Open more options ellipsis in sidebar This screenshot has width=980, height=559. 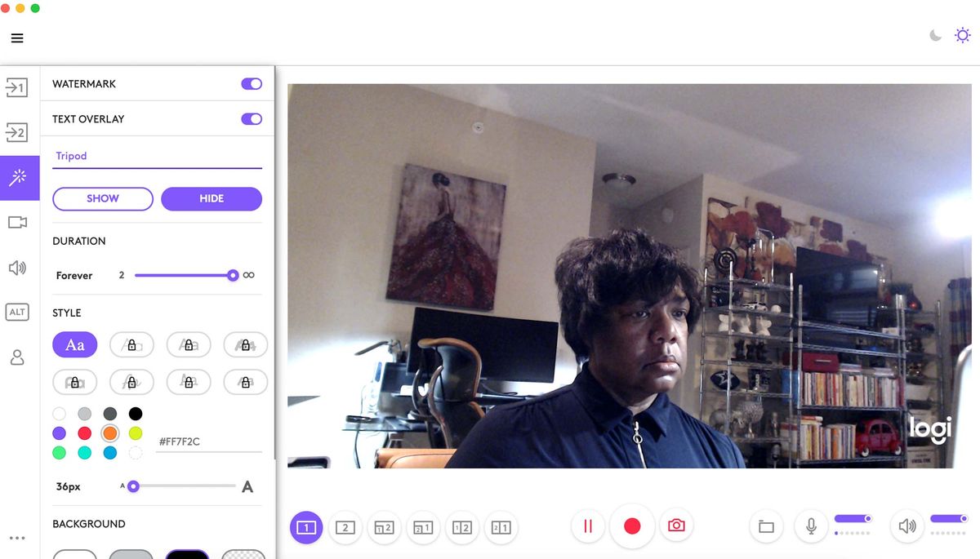tap(17, 539)
